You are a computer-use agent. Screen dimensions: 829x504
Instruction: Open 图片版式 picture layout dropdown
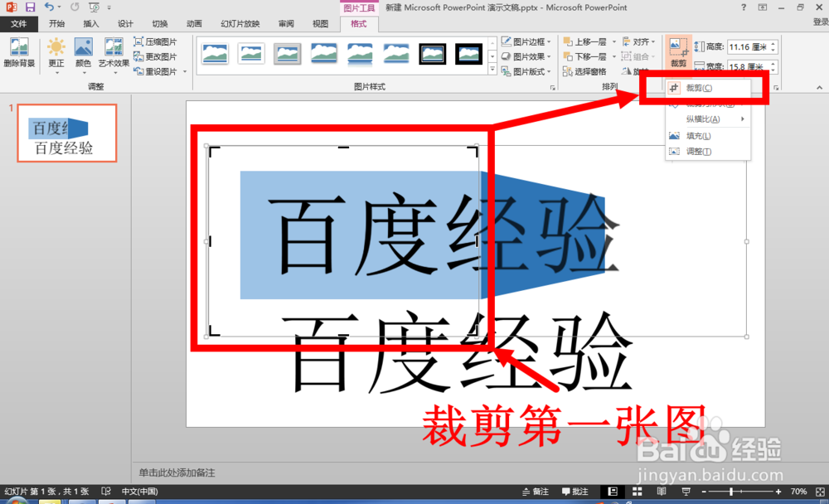pyautogui.click(x=526, y=70)
